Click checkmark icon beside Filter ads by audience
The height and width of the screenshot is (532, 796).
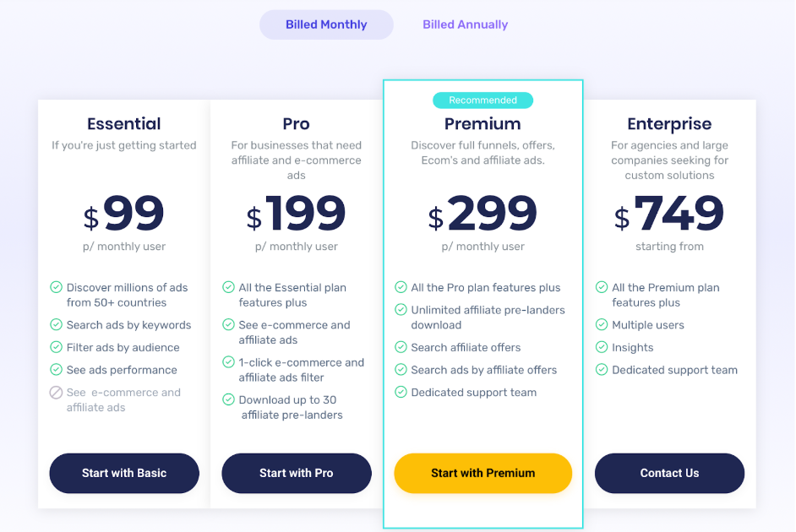coord(56,347)
